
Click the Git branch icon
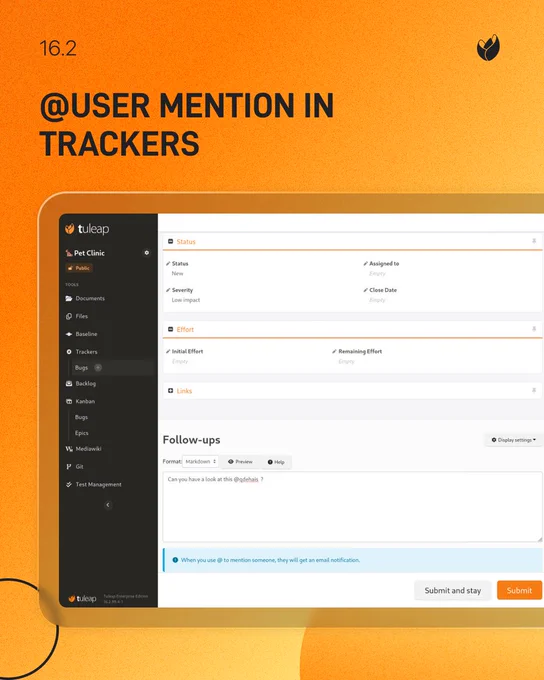tap(69, 467)
